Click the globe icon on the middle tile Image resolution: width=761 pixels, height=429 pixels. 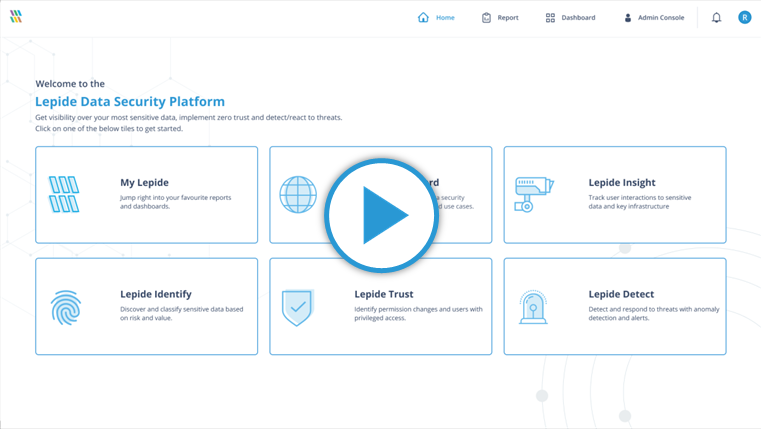[298, 194]
